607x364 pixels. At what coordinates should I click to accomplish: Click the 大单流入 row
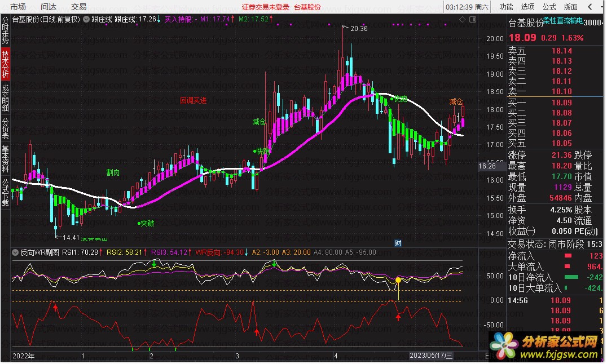pos(556,267)
